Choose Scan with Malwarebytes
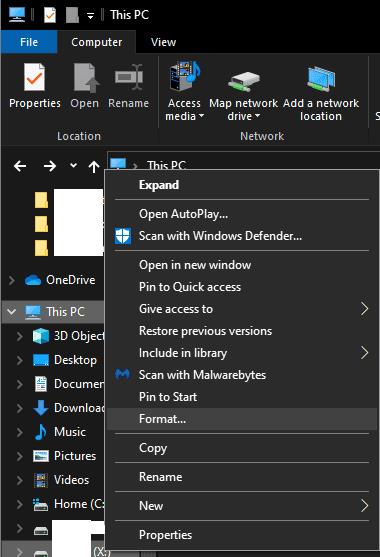This screenshot has width=380, height=557. pyautogui.click(x=241, y=375)
